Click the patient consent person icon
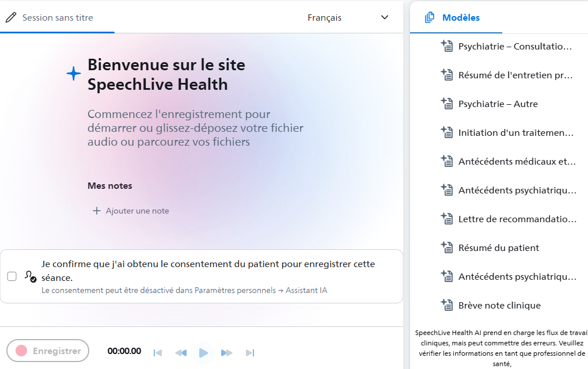Viewport: 588px width, 369px height. tap(31, 276)
